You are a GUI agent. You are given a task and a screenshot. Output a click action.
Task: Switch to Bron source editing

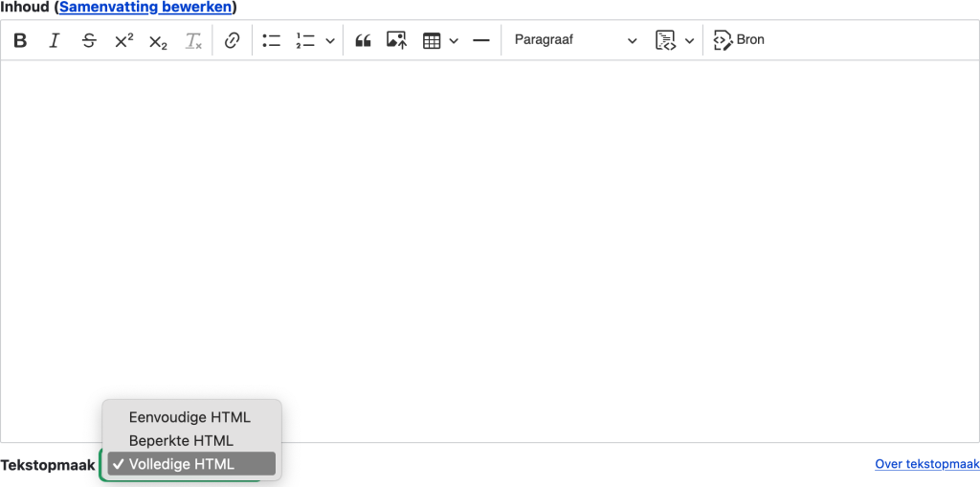coord(740,40)
